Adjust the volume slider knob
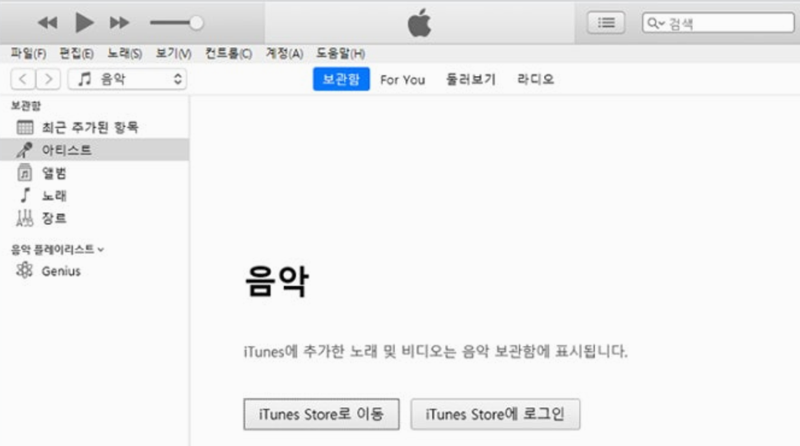Image resolution: width=800 pixels, height=446 pixels. [196, 23]
